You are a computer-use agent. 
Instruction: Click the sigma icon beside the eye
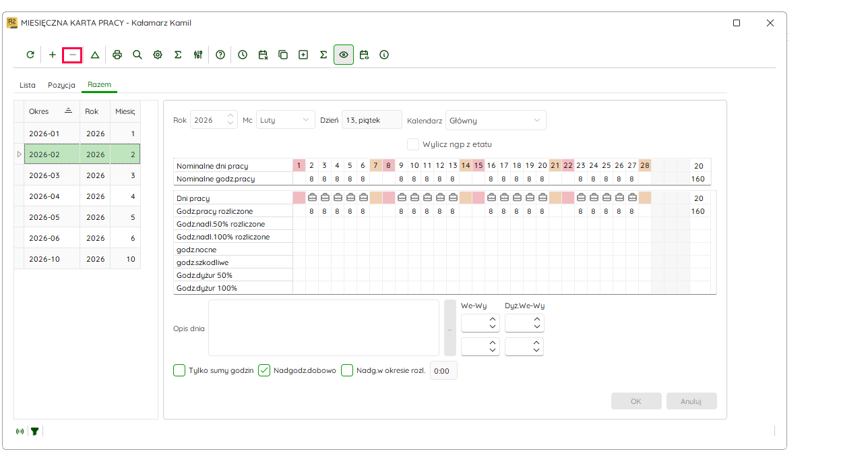[323, 55]
